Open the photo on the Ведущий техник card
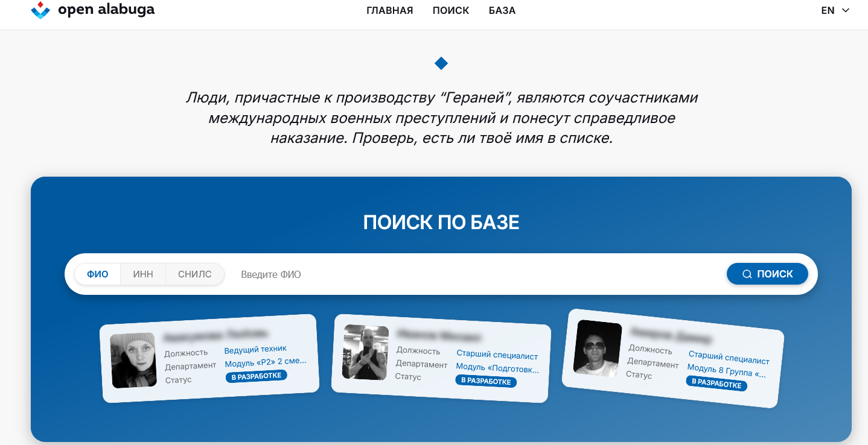Screen dimensions: 868x445 point(133,360)
